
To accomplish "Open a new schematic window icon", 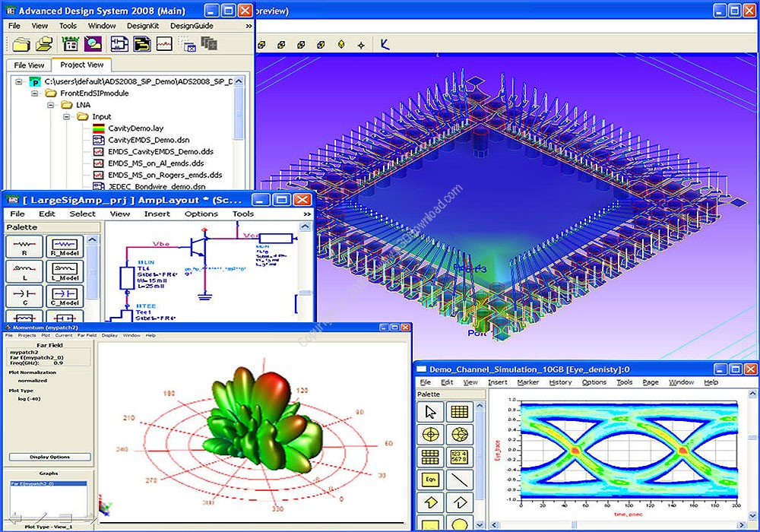I will pyautogui.click(x=119, y=45).
